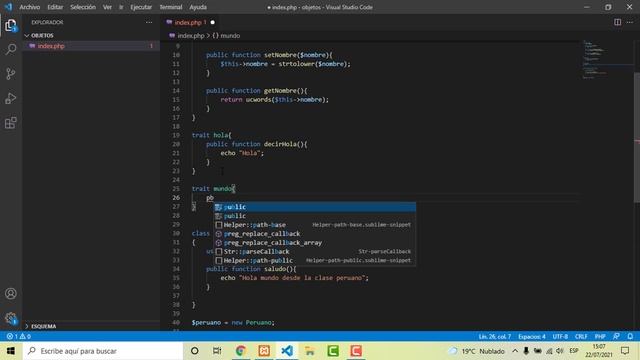Image resolution: width=640 pixels, height=360 pixels.
Task: Click mundo in the breadcrumb
Action: [x=230, y=36]
